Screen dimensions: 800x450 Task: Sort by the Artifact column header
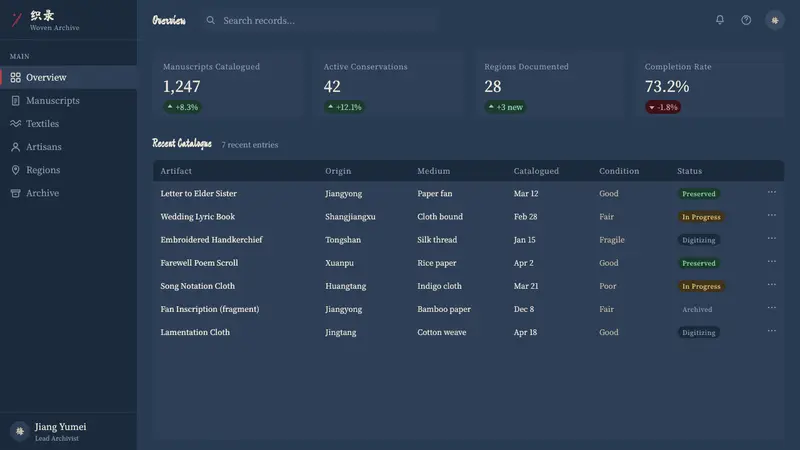click(176, 171)
